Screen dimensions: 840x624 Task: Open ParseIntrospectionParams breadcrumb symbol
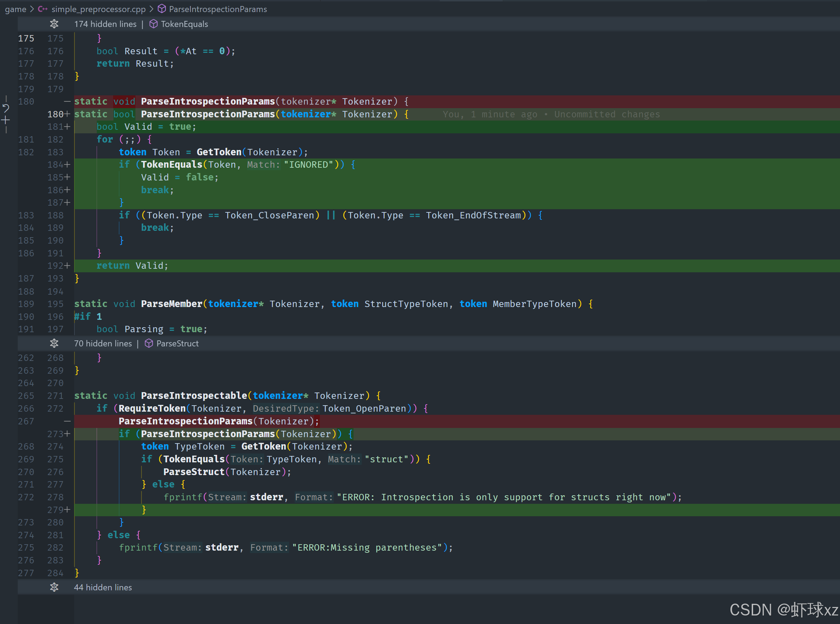click(x=218, y=9)
